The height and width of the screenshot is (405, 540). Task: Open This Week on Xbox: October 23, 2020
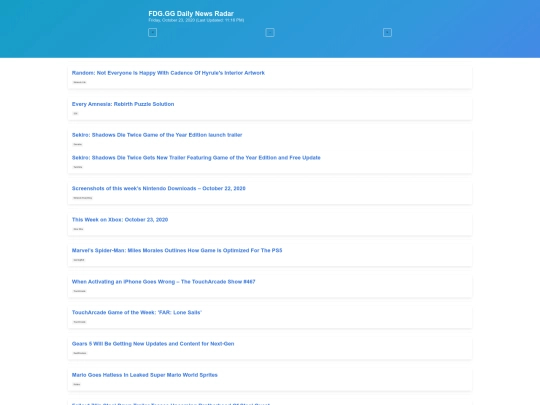pos(120,220)
